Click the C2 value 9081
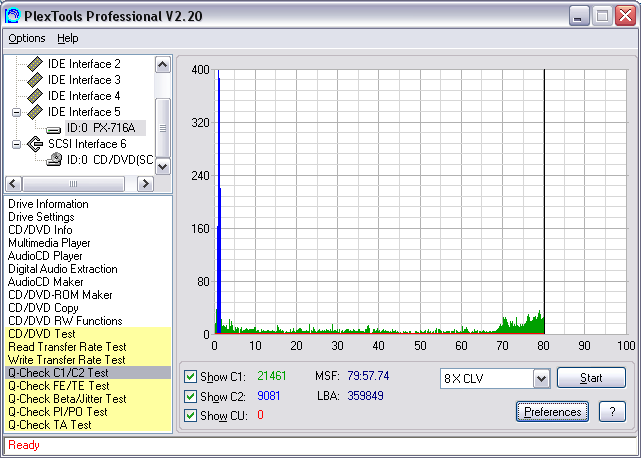641x458 pixels. [269, 395]
